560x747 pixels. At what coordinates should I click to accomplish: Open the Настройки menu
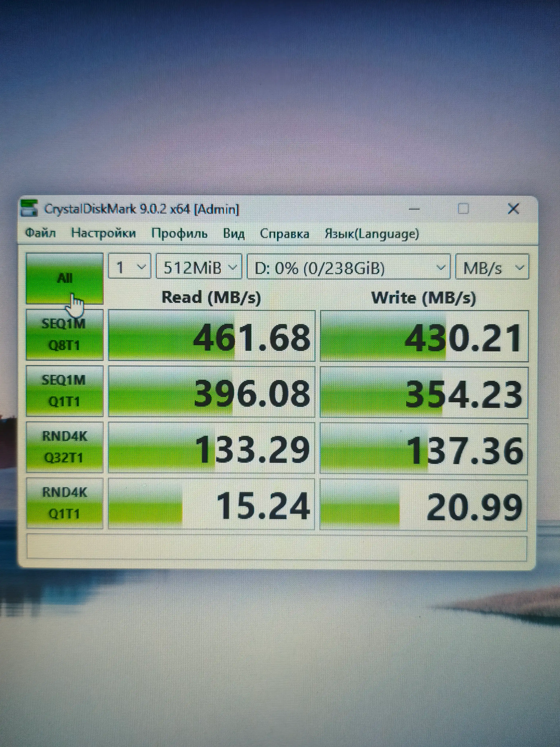(x=103, y=233)
